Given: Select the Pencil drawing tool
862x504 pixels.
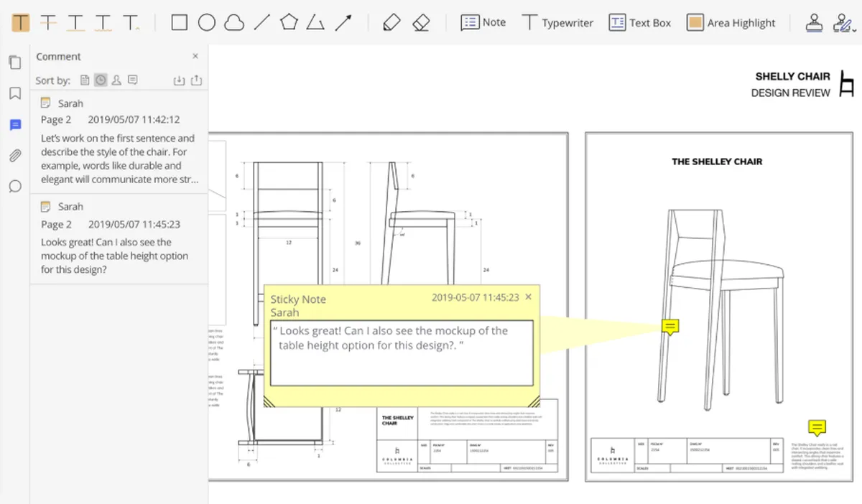Looking at the screenshot, I should [391, 22].
